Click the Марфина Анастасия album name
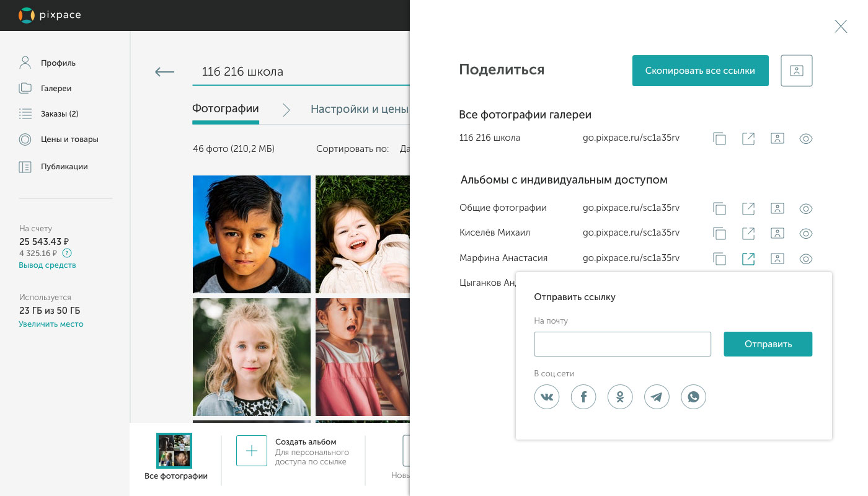Viewport: 868px width, 496px height. coord(503,258)
